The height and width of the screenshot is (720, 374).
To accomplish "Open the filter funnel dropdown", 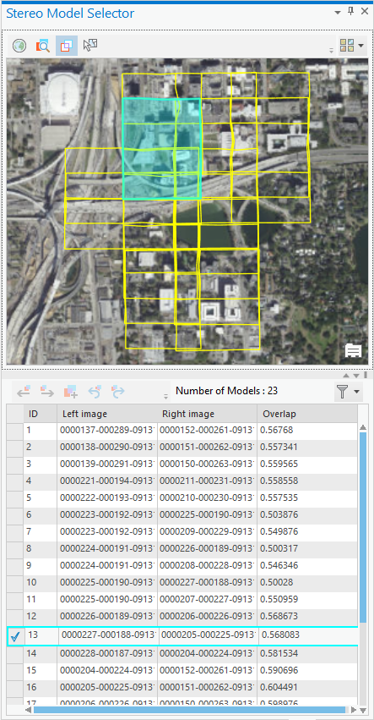I will pos(349,392).
